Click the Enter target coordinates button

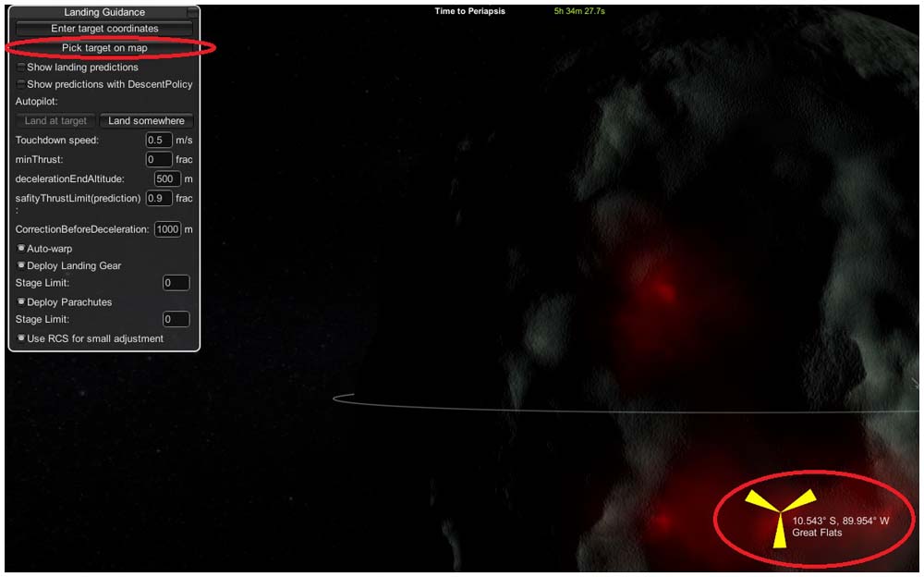(x=104, y=29)
